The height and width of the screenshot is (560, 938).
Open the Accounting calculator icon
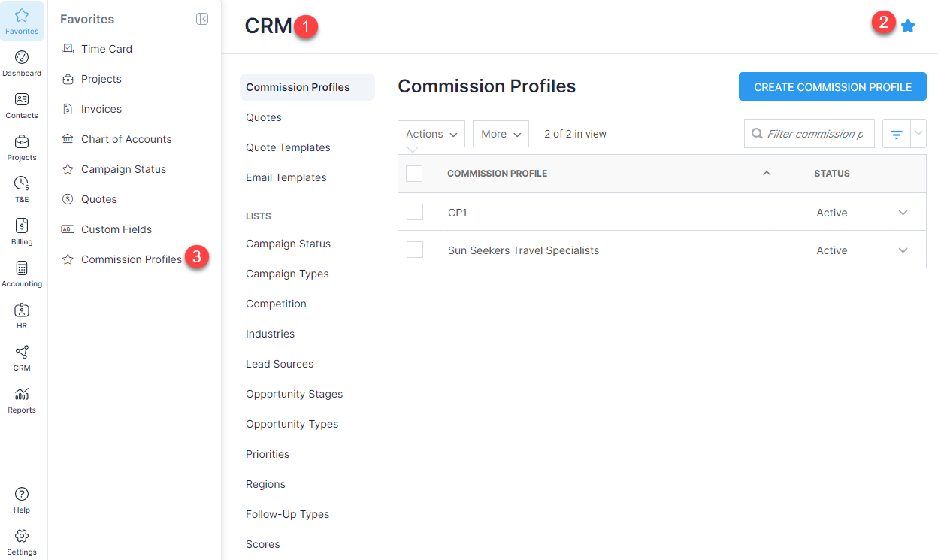[22, 268]
